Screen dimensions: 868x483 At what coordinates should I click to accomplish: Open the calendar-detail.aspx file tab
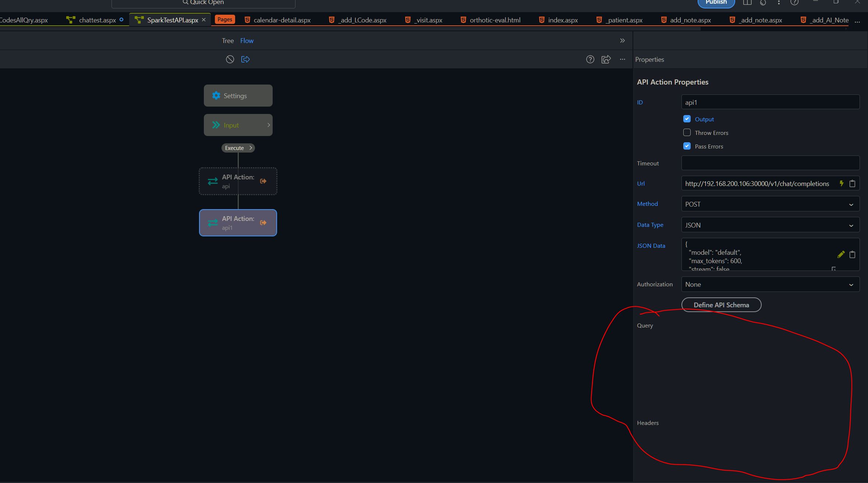[282, 20]
